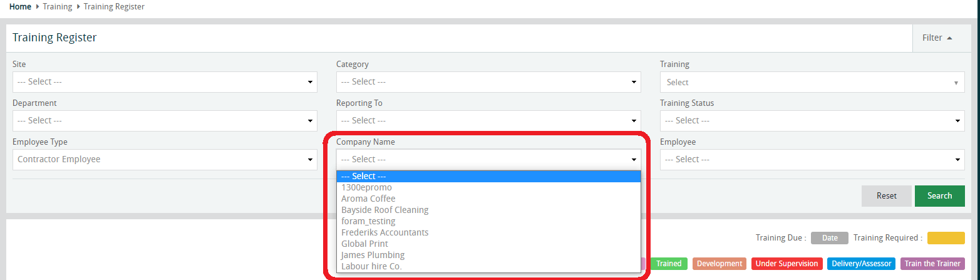Viewport: 980px width, 280px height.
Task: Open the Category dropdown
Action: (x=488, y=82)
